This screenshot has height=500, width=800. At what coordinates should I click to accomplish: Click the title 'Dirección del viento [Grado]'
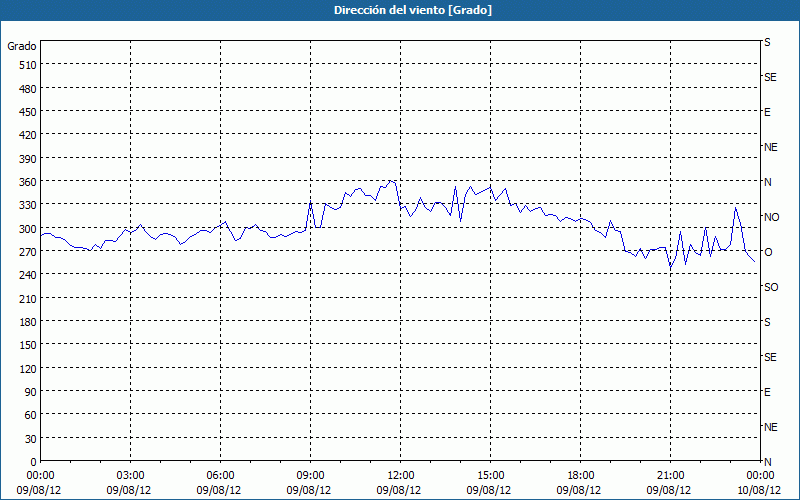coord(413,10)
